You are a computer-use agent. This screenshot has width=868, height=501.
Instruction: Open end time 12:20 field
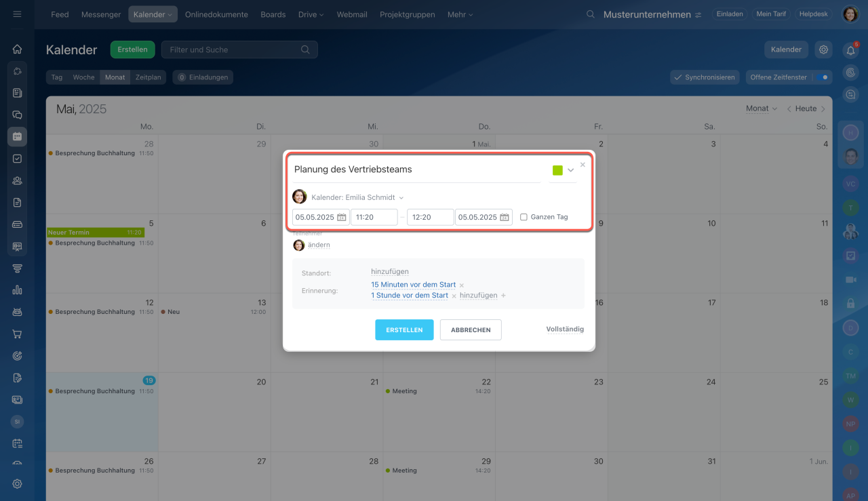coord(430,217)
